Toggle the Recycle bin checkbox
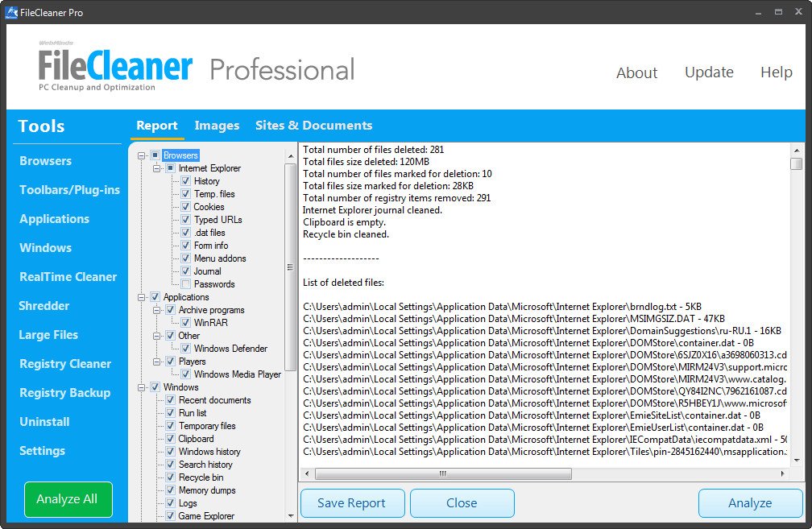 171,477
